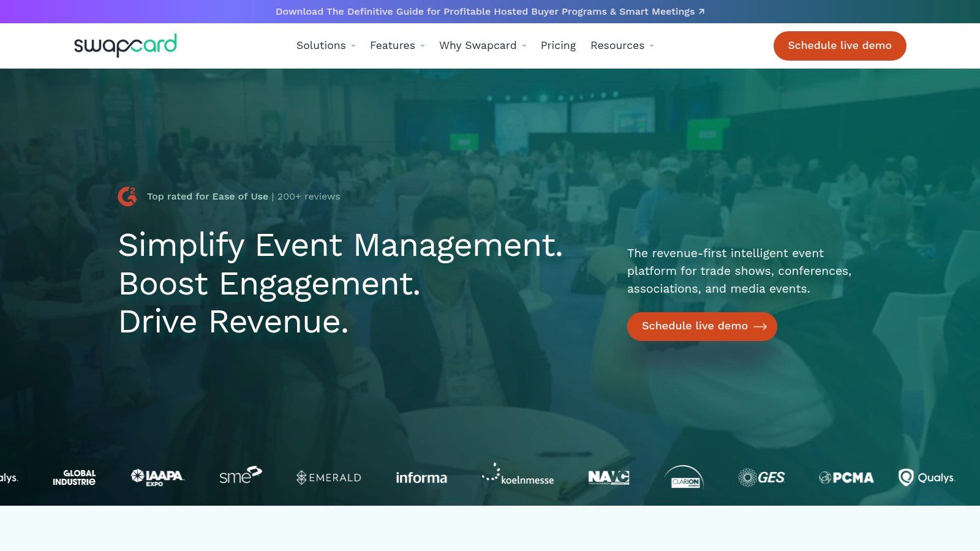Screen dimensions: 980x551
Task: Click the Drive Revenue headline line
Action: coord(233,322)
